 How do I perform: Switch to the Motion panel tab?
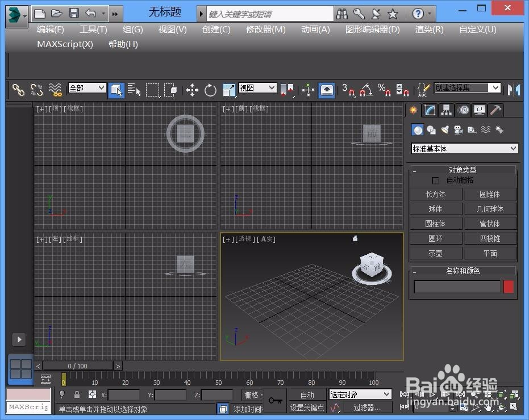click(x=463, y=110)
